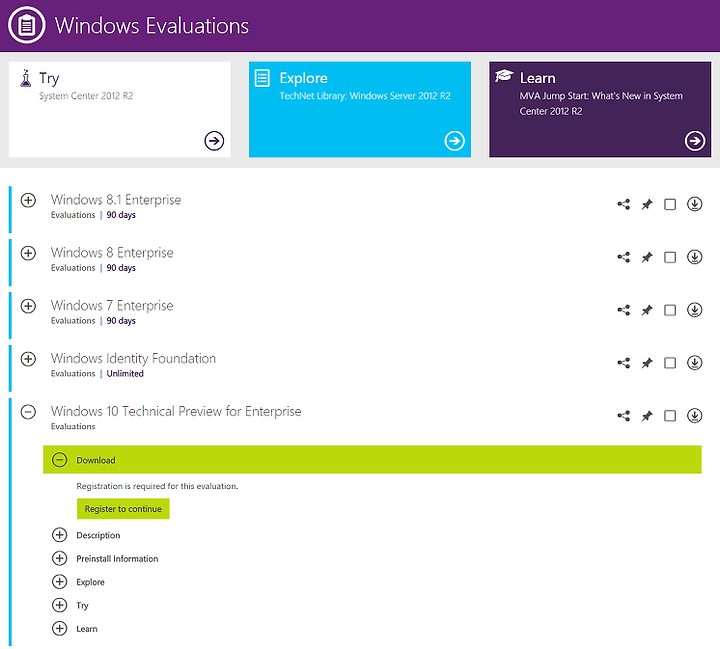Expand the Try section under Windows 10

click(x=59, y=605)
